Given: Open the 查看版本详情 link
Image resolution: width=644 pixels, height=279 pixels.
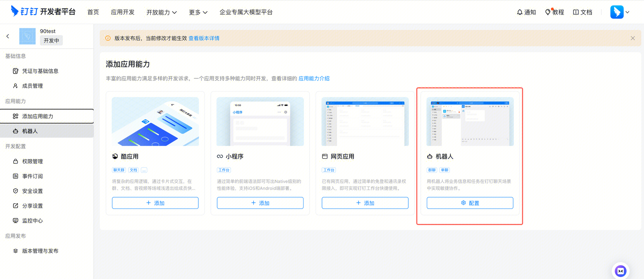Looking at the screenshot, I should (204, 38).
